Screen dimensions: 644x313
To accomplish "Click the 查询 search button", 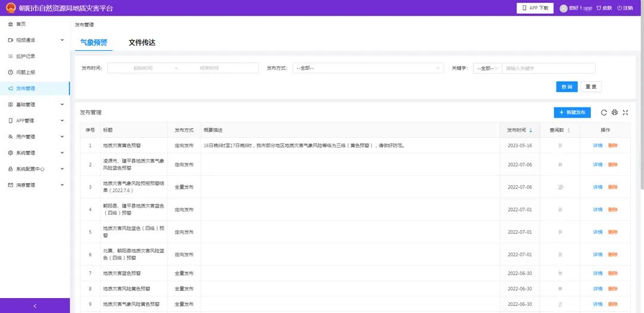I will pos(567,86).
